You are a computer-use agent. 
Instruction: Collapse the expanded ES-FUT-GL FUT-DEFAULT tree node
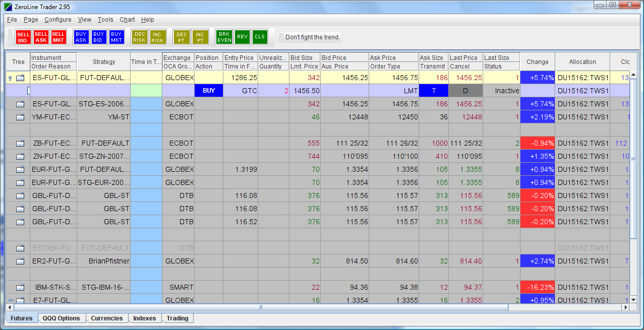pos(10,78)
